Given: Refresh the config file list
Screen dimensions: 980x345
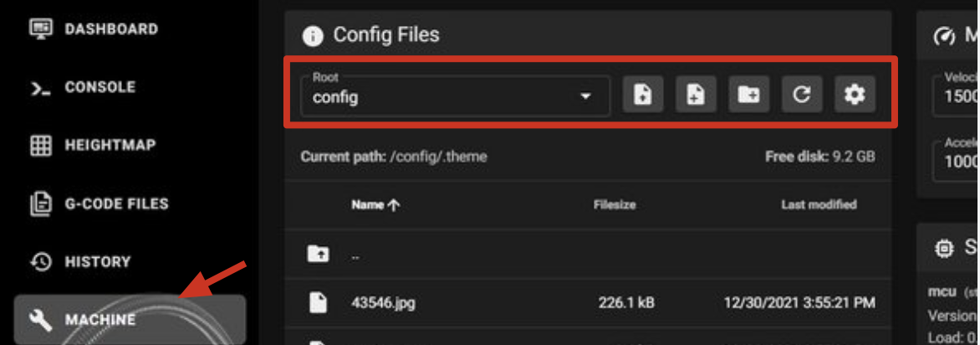Looking at the screenshot, I should tap(801, 95).
